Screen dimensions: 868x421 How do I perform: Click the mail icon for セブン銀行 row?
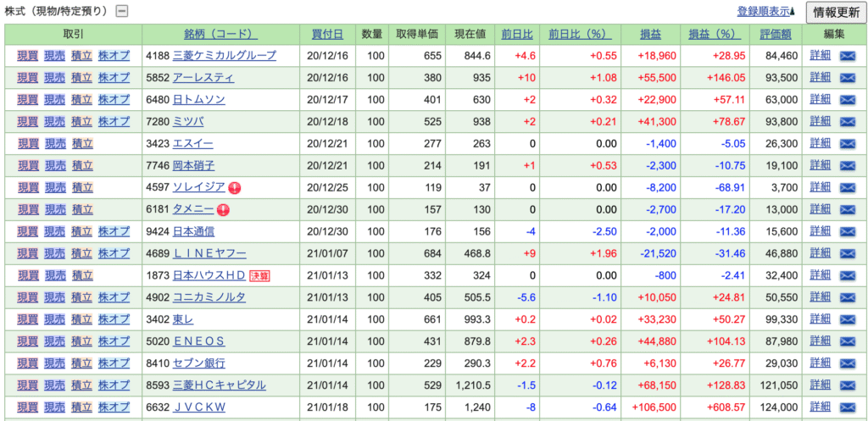point(849,363)
